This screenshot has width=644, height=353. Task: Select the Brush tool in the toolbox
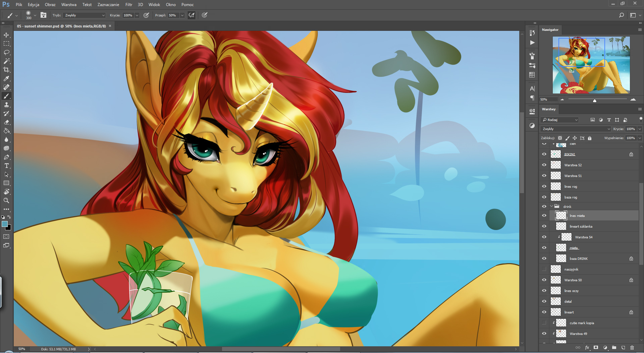point(6,96)
